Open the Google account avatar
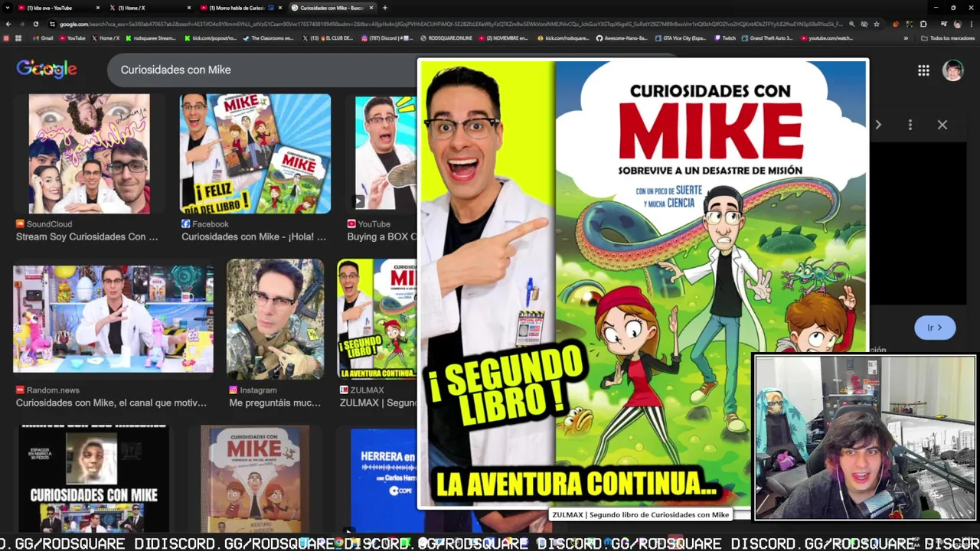Image resolution: width=980 pixels, height=551 pixels. [952, 70]
